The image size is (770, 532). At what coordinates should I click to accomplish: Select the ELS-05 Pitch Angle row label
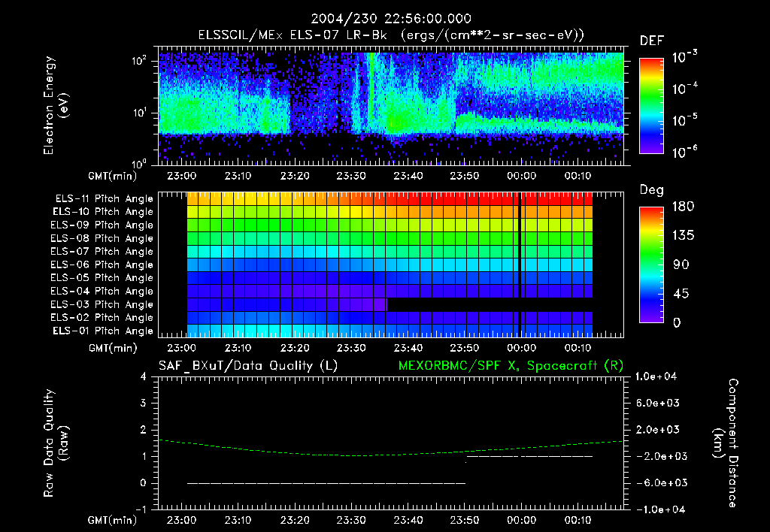[102, 278]
